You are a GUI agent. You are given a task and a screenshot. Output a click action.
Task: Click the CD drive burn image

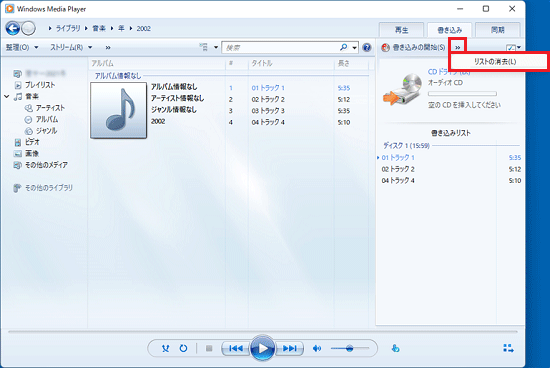403,89
